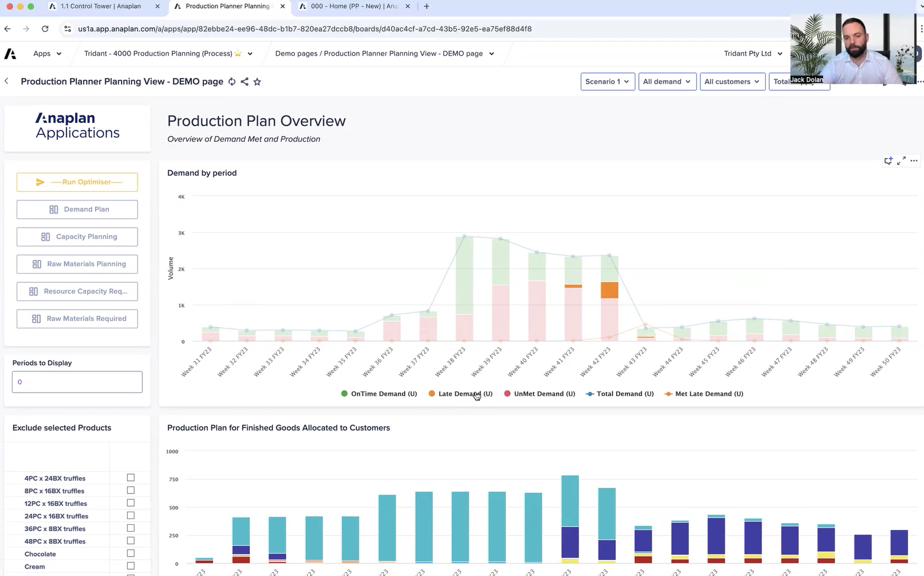The height and width of the screenshot is (576, 924).
Task: Click the back arrow beside page title
Action: pyautogui.click(x=7, y=81)
